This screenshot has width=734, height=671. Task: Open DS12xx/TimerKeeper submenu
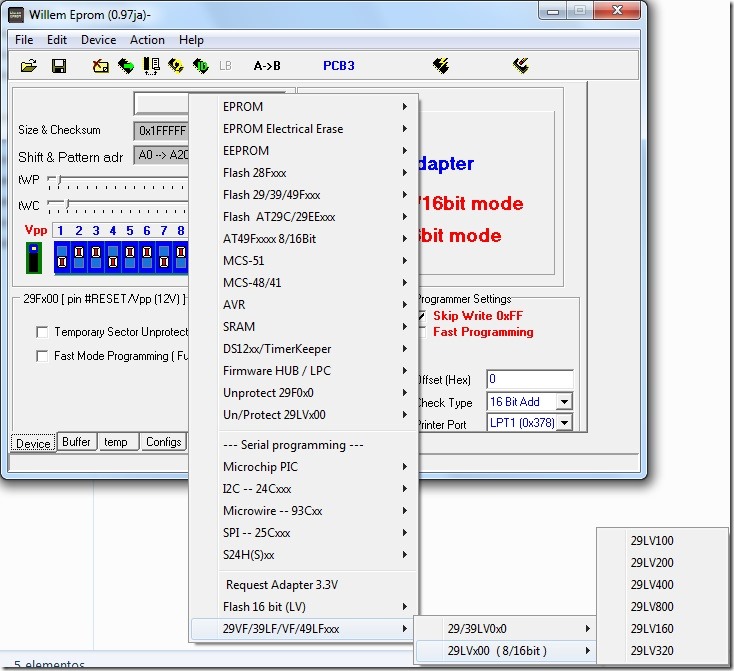[x=304, y=349]
